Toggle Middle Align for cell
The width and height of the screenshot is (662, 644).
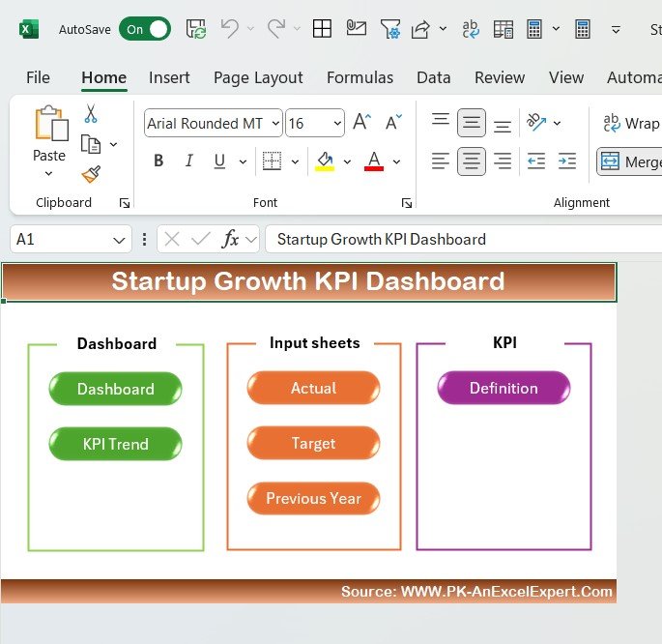tap(472, 123)
